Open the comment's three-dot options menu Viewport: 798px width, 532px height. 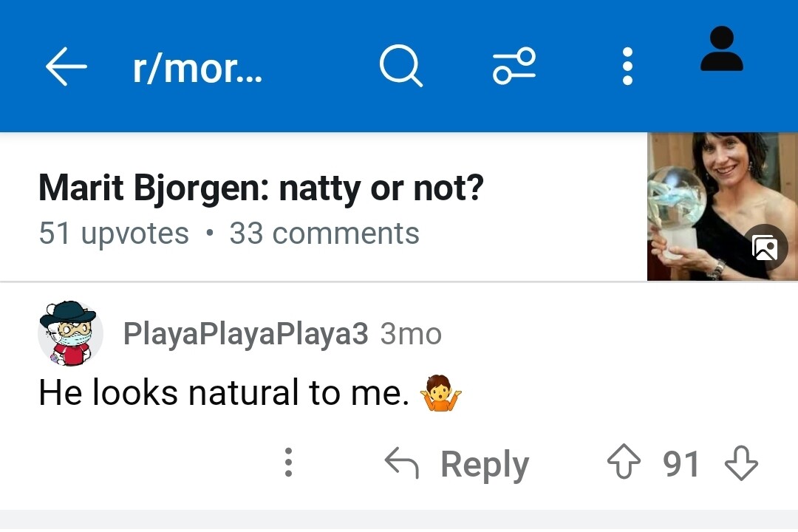tap(289, 463)
